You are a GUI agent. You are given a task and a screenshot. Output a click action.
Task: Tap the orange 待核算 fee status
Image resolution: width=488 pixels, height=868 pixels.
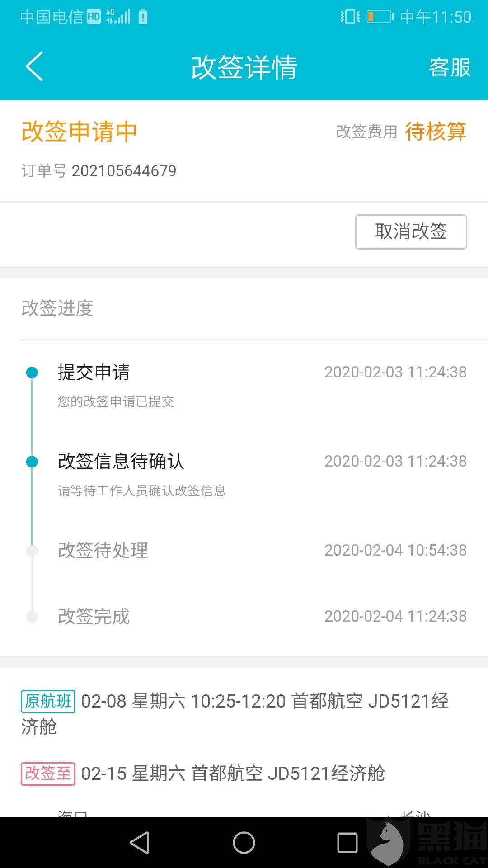point(435,132)
